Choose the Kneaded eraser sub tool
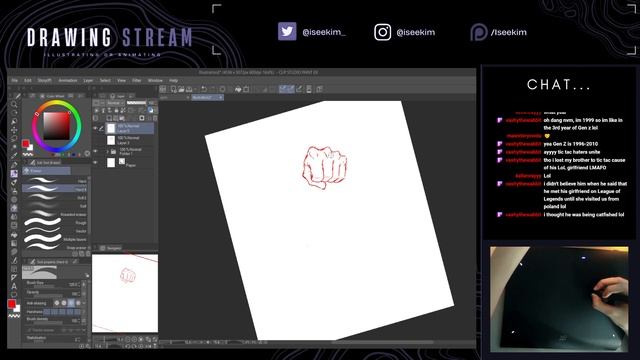This screenshot has height=360, width=640. 56,214
